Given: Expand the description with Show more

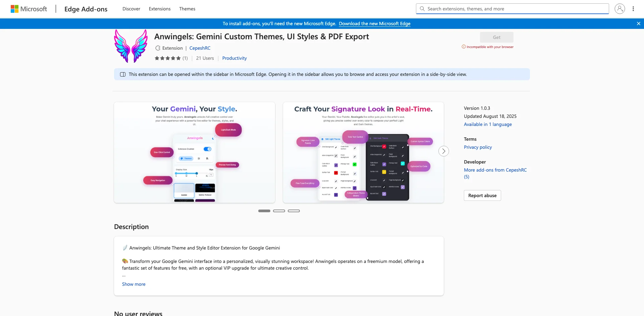Looking at the screenshot, I should point(133,284).
